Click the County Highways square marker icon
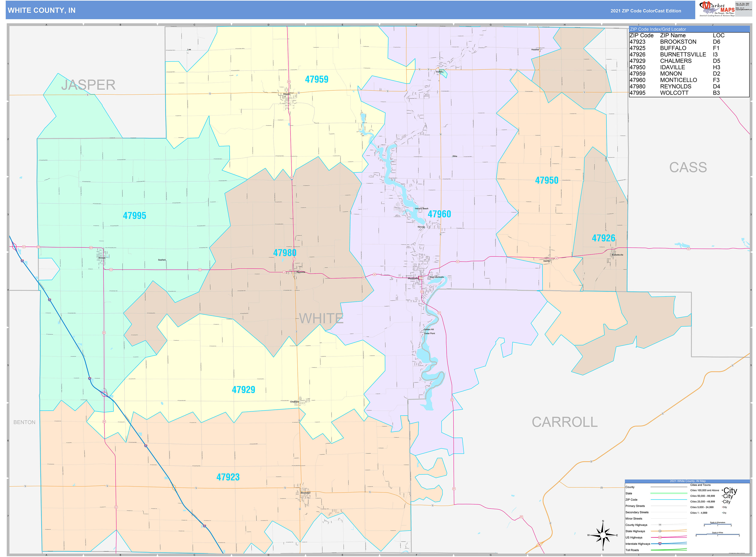 tap(660, 525)
